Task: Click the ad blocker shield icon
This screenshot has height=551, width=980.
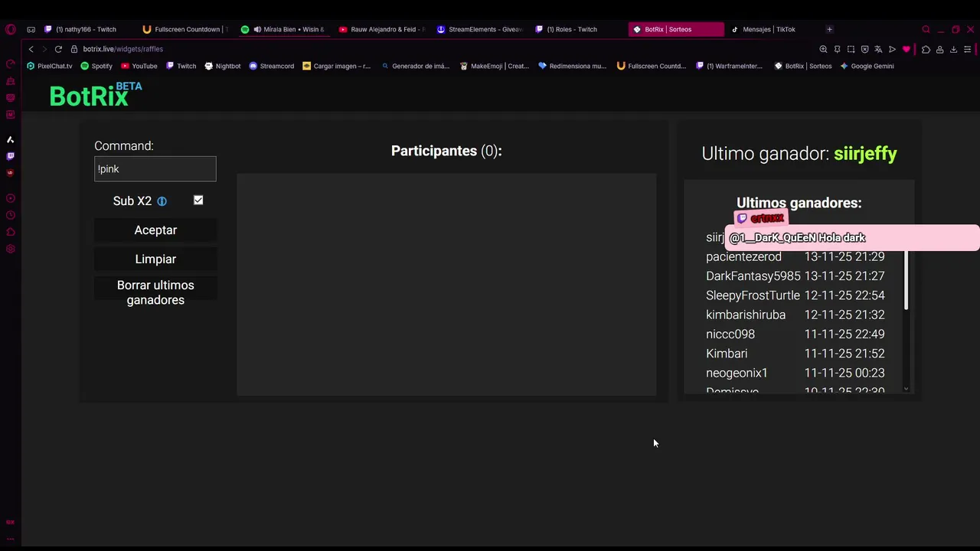Action: coord(864,49)
